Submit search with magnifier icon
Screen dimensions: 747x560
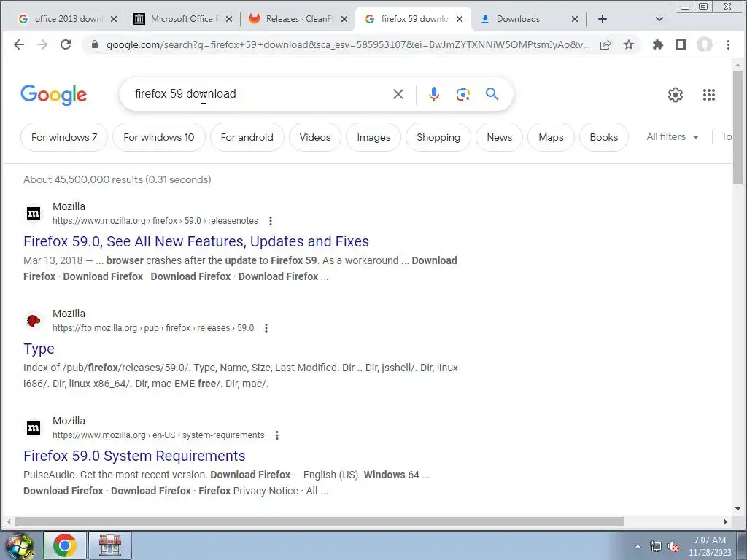492,94
